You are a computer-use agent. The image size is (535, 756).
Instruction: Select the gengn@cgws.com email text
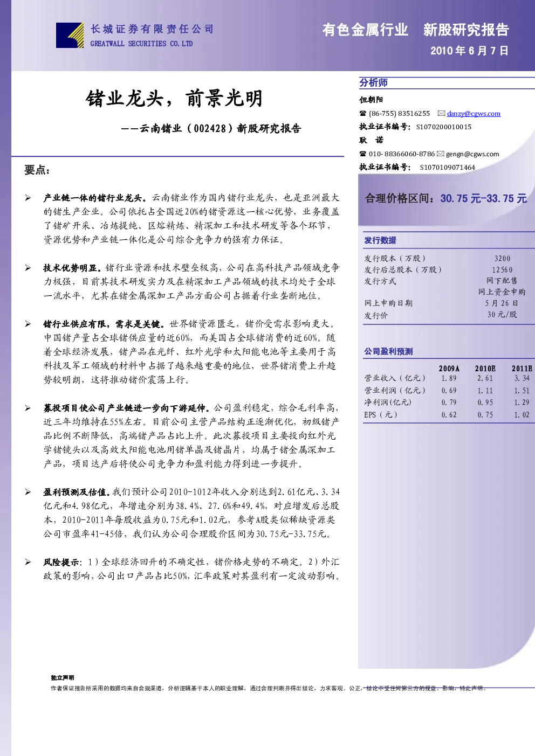tap(472, 154)
